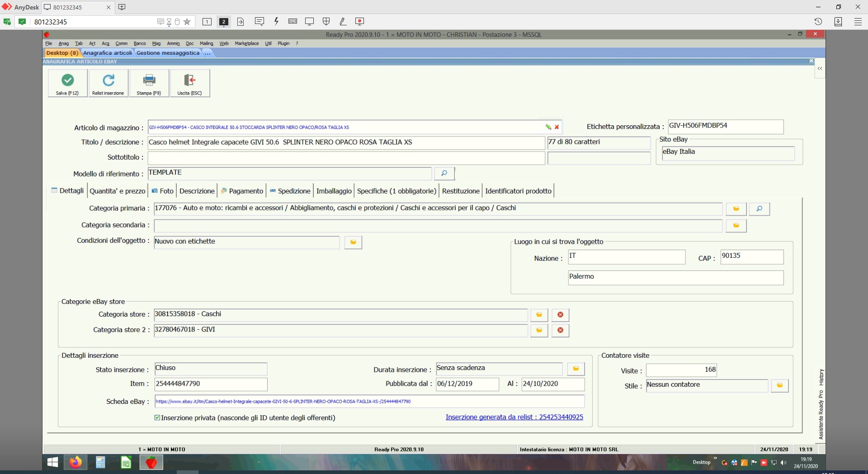The height and width of the screenshot is (474, 868).
Task: Open folder picker for Categoria store Caschi
Action: tap(539, 315)
